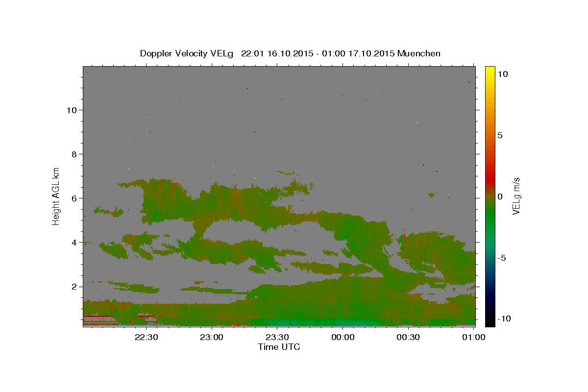Click the location 'Muenchen' in the title
Image resolution: width=588 pixels, height=392 pixels.
[x=419, y=53]
